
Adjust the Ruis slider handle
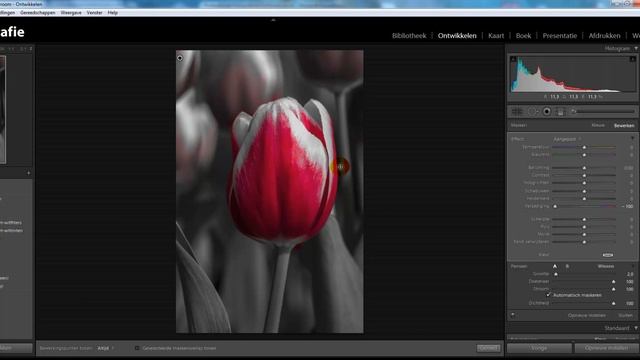point(584,227)
